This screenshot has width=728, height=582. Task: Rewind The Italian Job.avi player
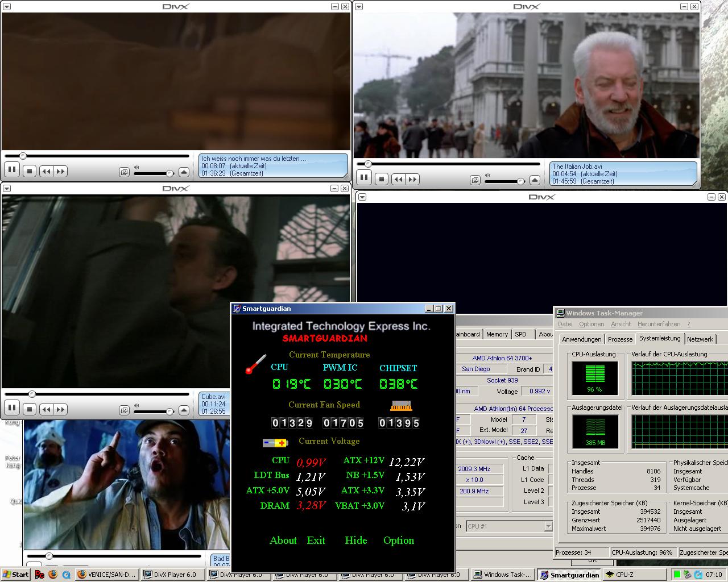pos(399,179)
